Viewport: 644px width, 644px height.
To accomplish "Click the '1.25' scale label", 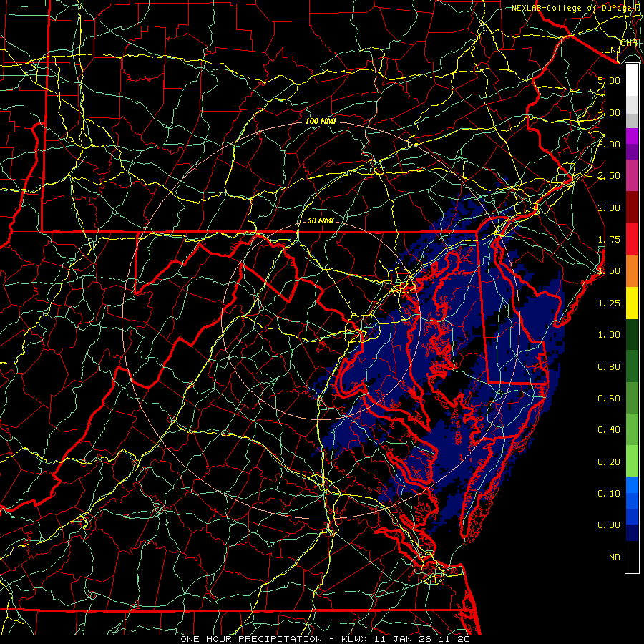I will tap(609, 303).
